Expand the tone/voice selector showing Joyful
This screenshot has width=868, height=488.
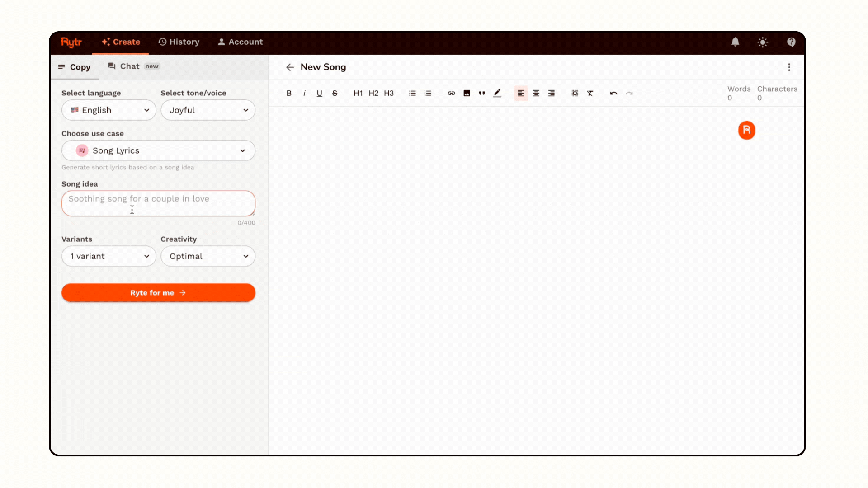point(208,110)
